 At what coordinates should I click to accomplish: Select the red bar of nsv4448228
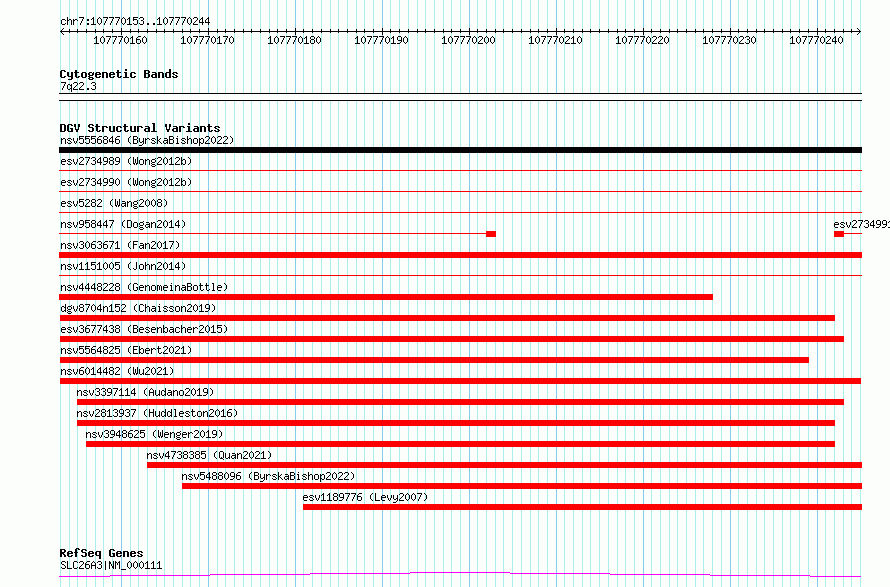click(386, 297)
